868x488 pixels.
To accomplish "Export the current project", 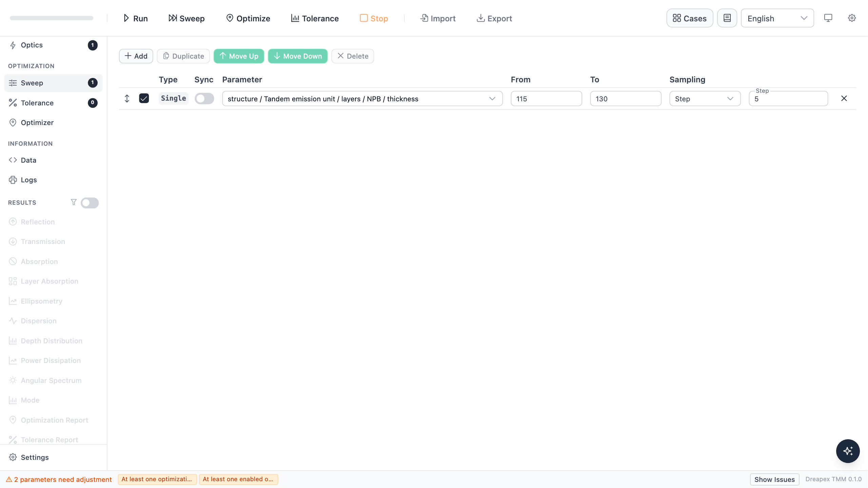I will tap(494, 18).
